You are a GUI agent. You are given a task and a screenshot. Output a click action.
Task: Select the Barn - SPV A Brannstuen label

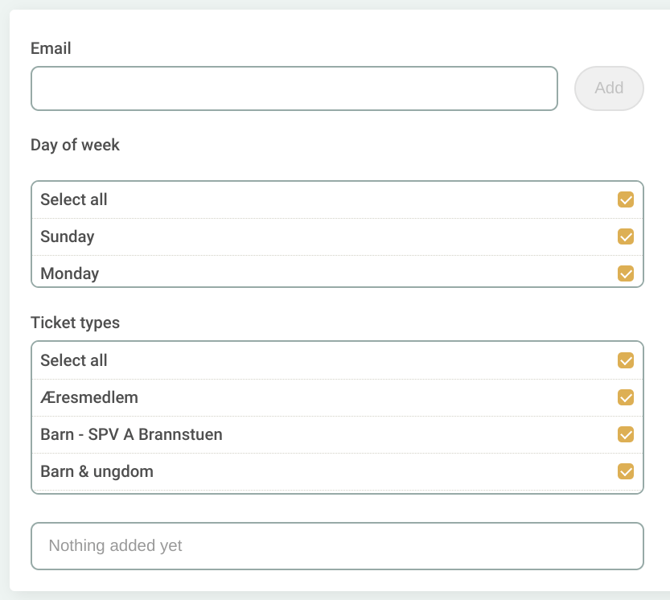click(x=131, y=435)
